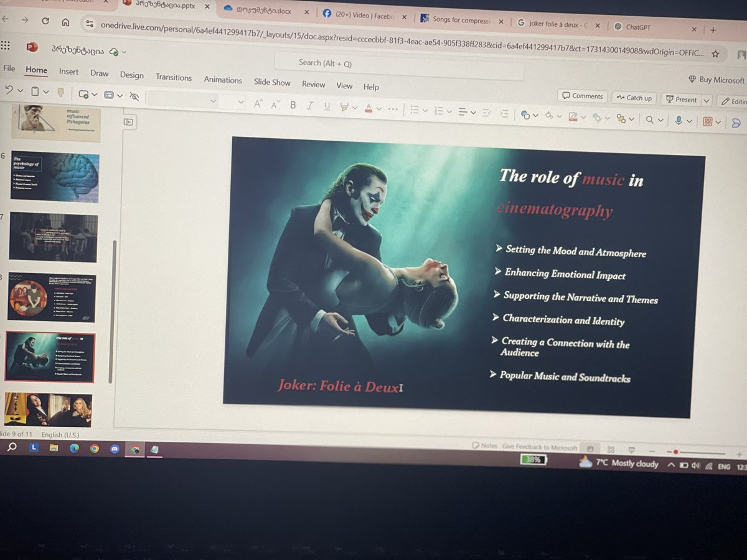This screenshot has height=560, width=747.
Task: Open Discord from the taskbar
Action: click(x=114, y=449)
